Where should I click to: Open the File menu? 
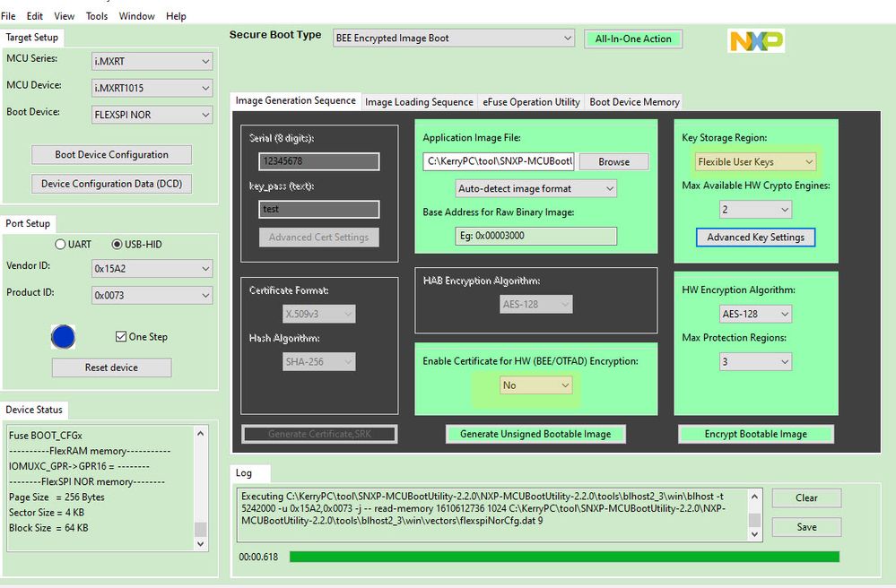(x=8, y=16)
